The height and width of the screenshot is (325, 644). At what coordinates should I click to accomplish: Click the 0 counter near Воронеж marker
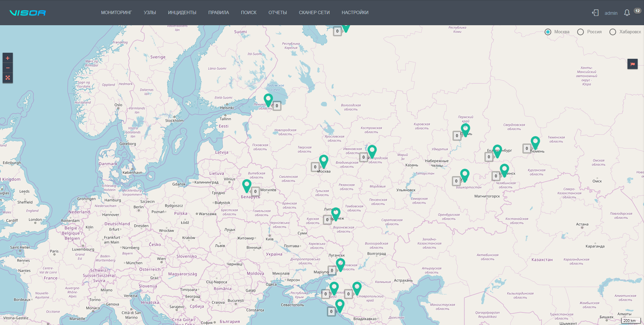click(x=327, y=220)
